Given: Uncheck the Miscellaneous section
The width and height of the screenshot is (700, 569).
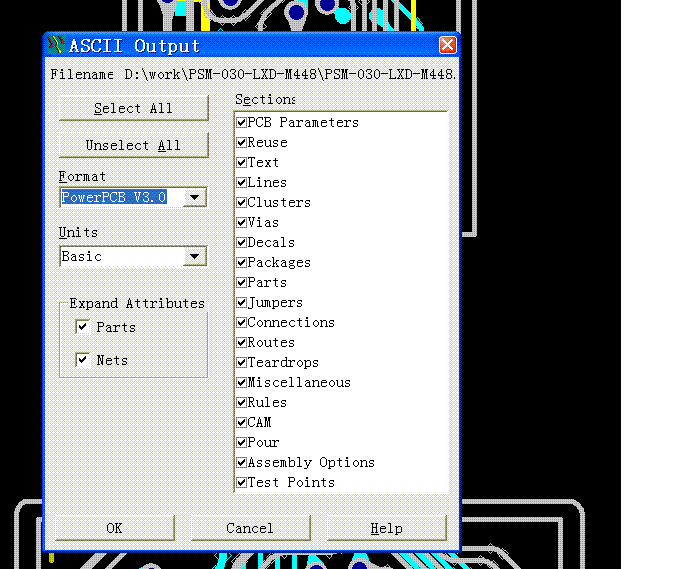Looking at the screenshot, I should click(242, 382).
